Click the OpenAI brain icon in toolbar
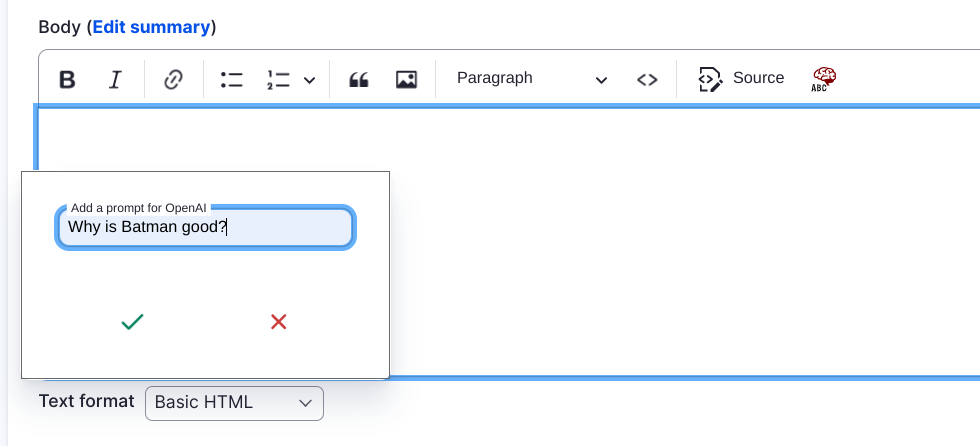The height and width of the screenshot is (446, 980). (x=824, y=79)
